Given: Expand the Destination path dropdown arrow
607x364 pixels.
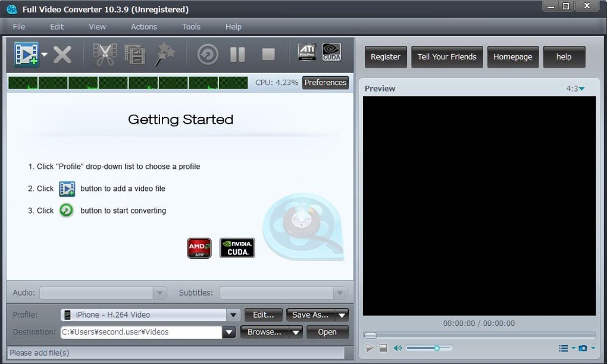Looking at the screenshot, I should click(229, 332).
